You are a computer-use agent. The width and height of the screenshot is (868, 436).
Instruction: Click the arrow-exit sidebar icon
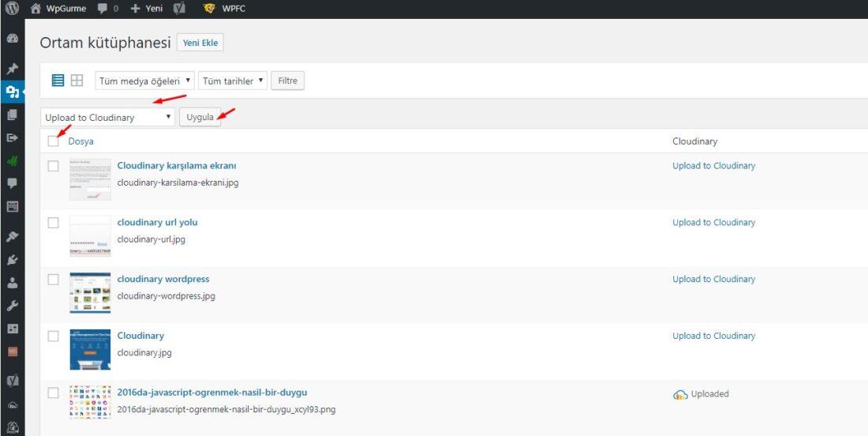(12, 137)
